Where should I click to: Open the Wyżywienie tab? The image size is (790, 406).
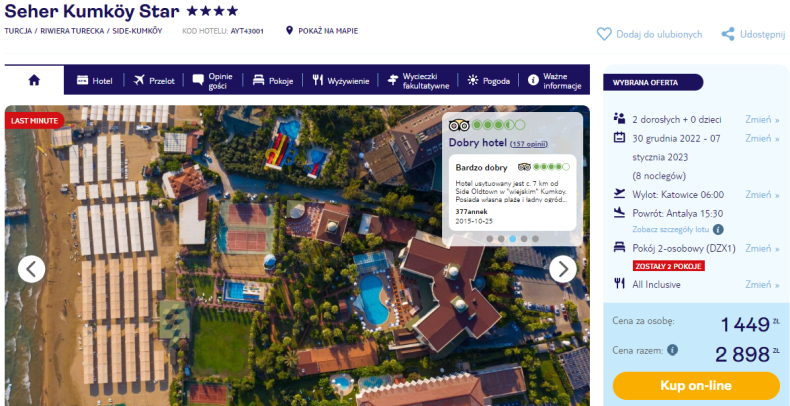click(x=341, y=81)
